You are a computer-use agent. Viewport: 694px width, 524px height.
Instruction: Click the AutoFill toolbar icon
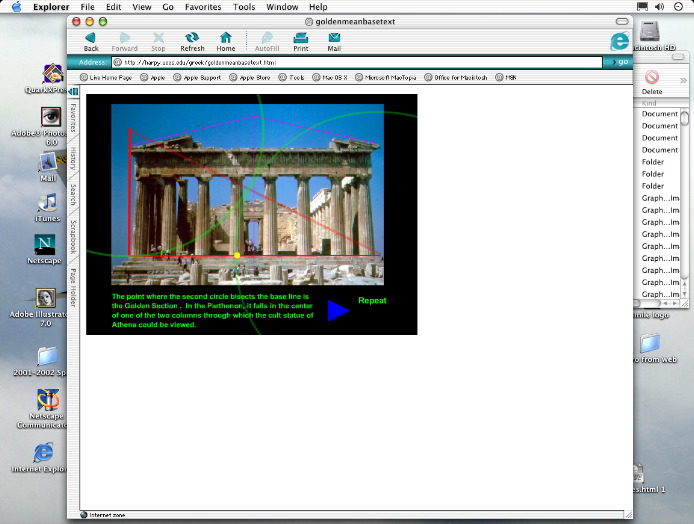[x=267, y=42]
